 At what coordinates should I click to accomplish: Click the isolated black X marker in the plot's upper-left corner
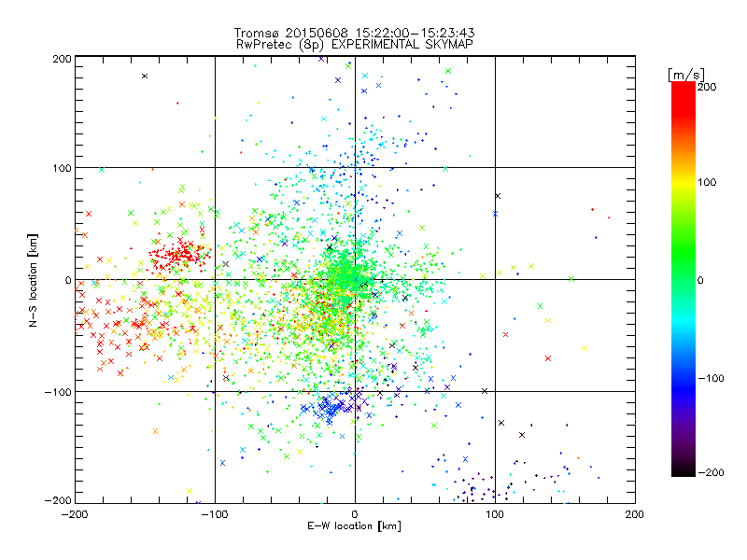point(145,77)
